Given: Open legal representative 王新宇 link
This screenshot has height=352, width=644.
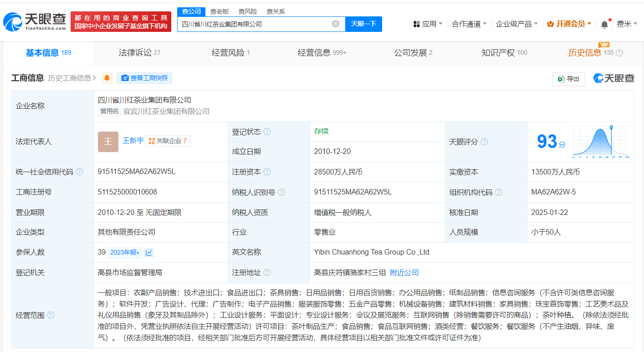Looking at the screenshot, I should coord(133,141).
